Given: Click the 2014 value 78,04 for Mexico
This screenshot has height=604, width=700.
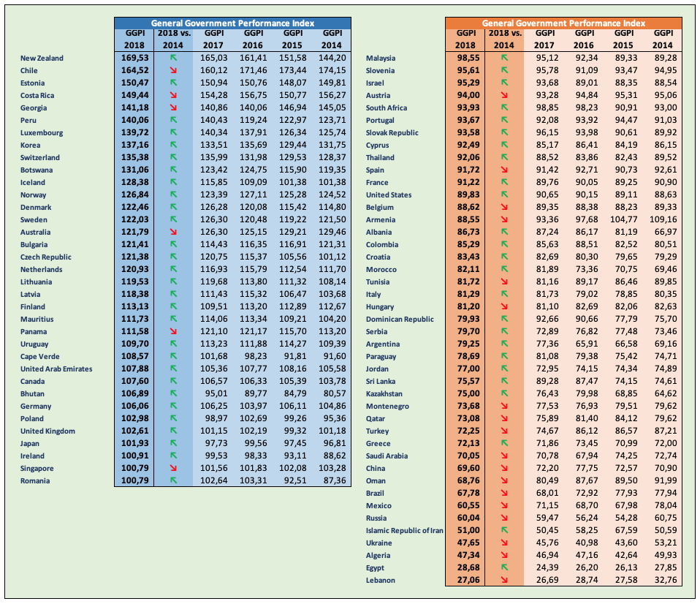Looking at the screenshot, I should pyautogui.click(x=666, y=505).
